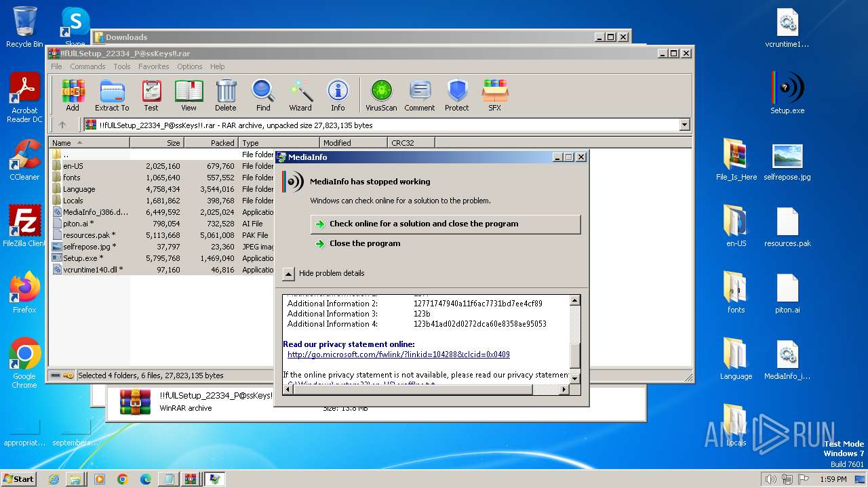Viewport: 868px width, 488px height.
Task: Launch CCleaner from the desktop
Action: 24,160
